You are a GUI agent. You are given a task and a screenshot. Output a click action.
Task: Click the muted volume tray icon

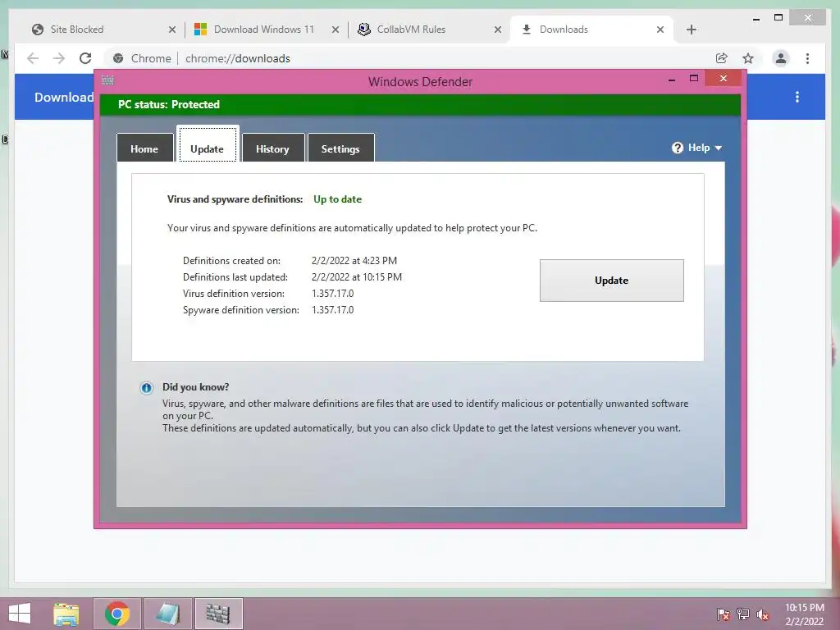pyautogui.click(x=763, y=614)
